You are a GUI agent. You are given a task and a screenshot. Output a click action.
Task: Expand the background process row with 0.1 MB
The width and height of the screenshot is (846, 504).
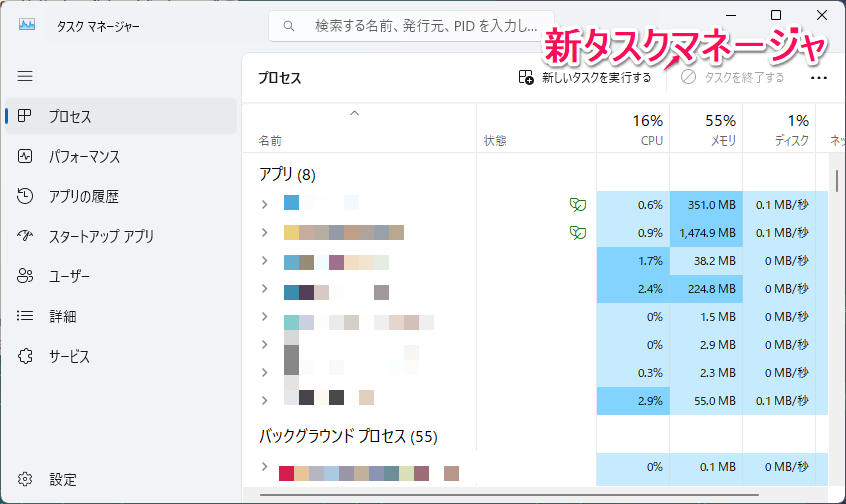click(x=264, y=467)
